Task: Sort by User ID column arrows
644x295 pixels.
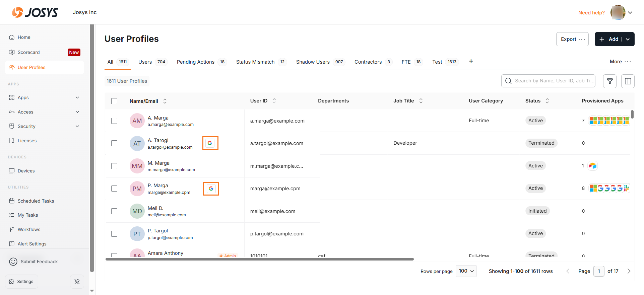Action: tap(274, 101)
